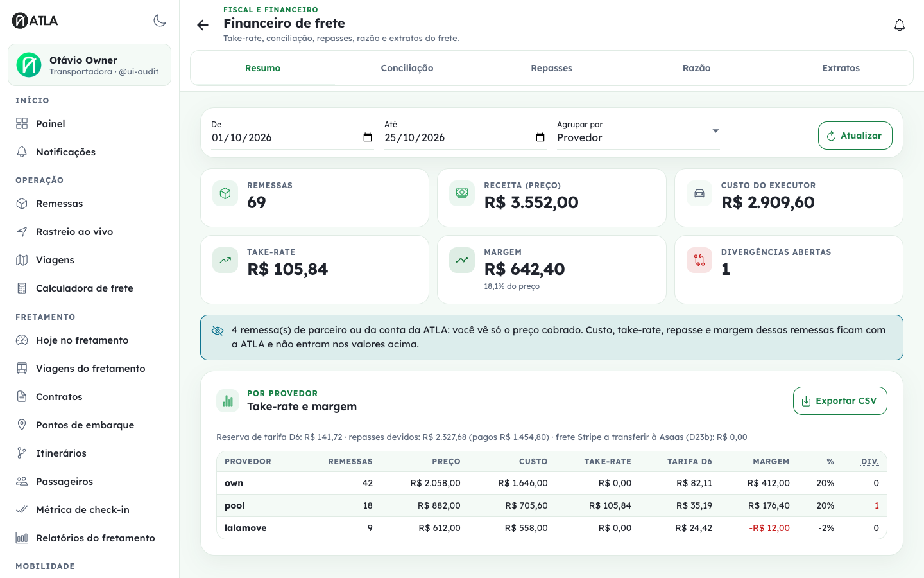Open Passageiros in the sidebar
This screenshot has width=924, height=578.
[89, 482]
